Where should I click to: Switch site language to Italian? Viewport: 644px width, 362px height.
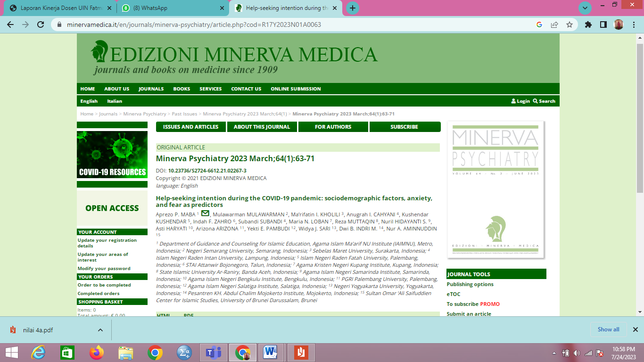click(x=115, y=101)
